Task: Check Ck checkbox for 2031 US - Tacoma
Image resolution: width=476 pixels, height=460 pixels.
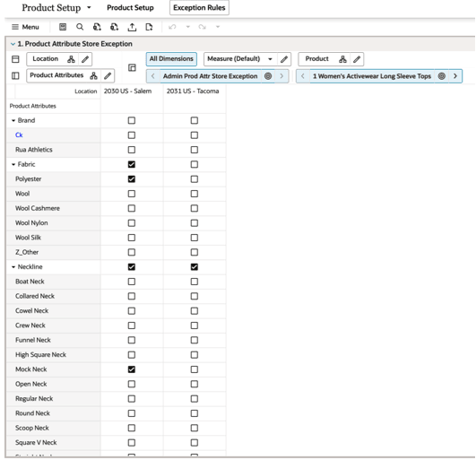Action: point(195,135)
